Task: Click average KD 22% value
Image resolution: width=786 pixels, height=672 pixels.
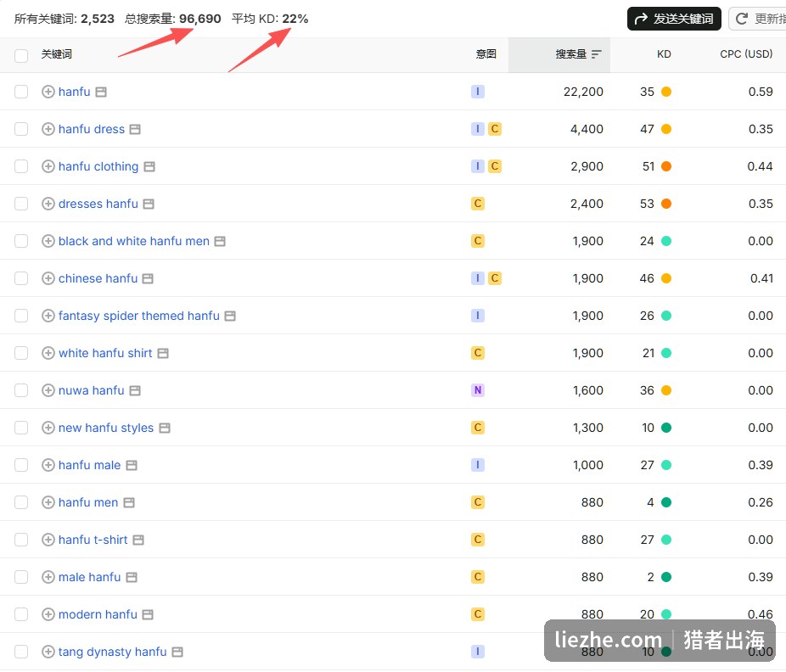Action: pos(295,19)
